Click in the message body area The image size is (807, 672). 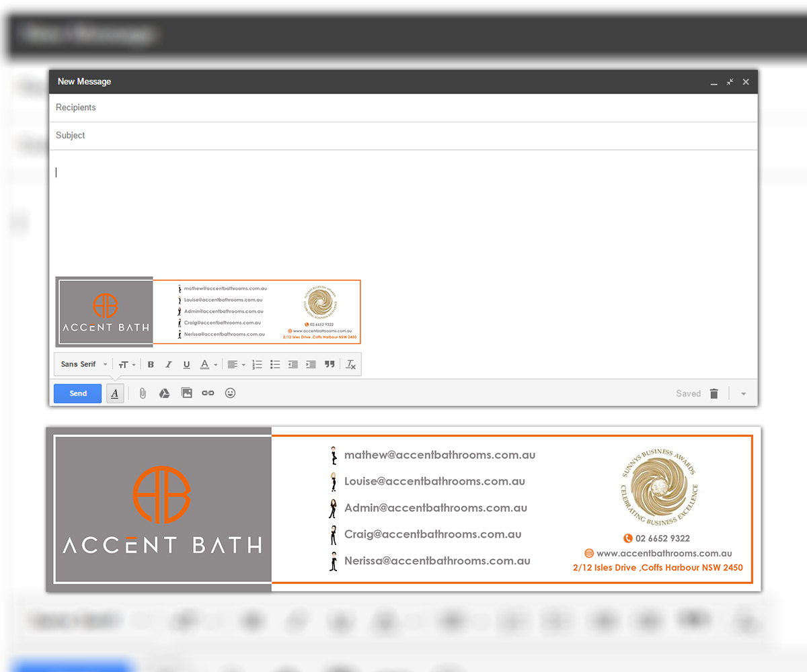point(403,212)
